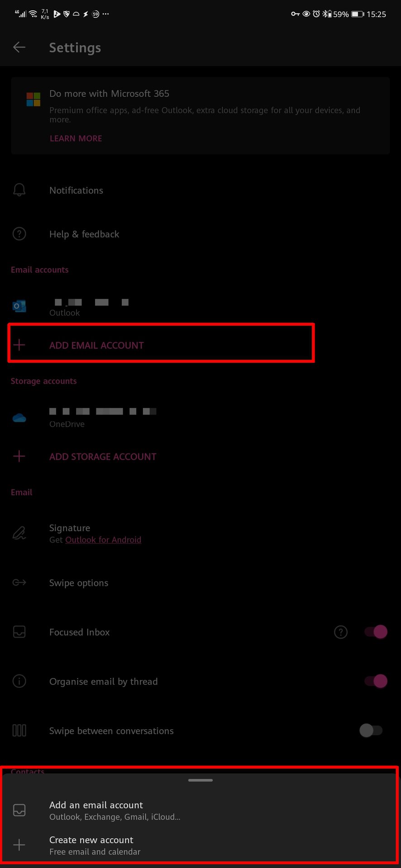This screenshot has width=401, height=868.
Task: Tap the back arrow in Settings header
Action: [19, 47]
